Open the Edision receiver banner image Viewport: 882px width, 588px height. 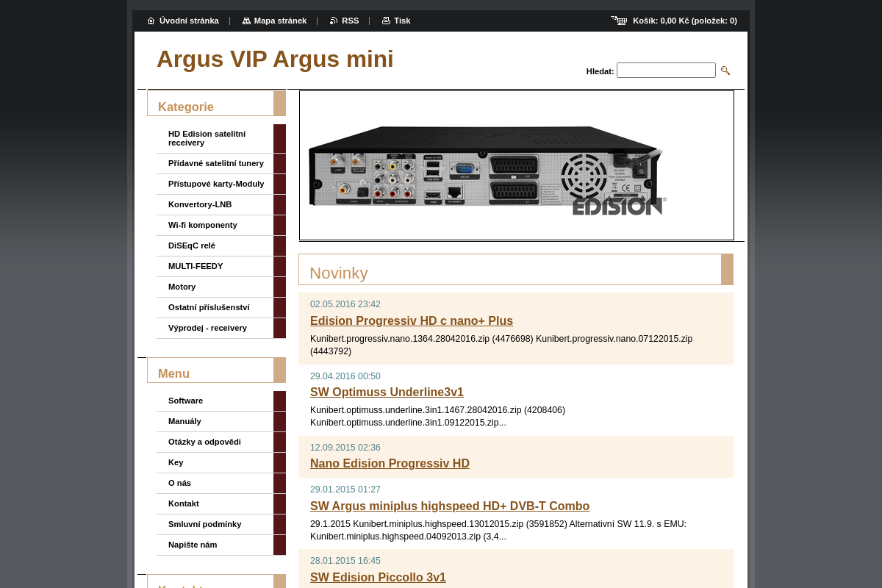coord(516,165)
